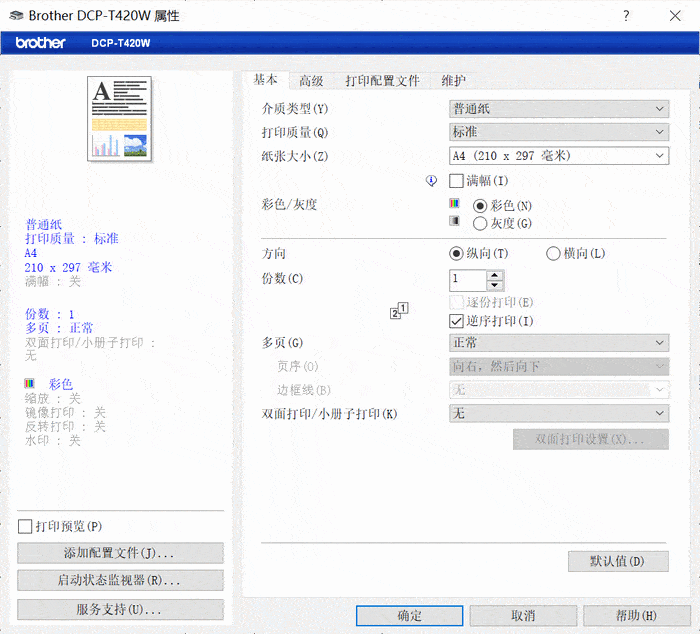700x634 pixels.
Task: Click the color icon next to 彩色 option
Action: 454,204
